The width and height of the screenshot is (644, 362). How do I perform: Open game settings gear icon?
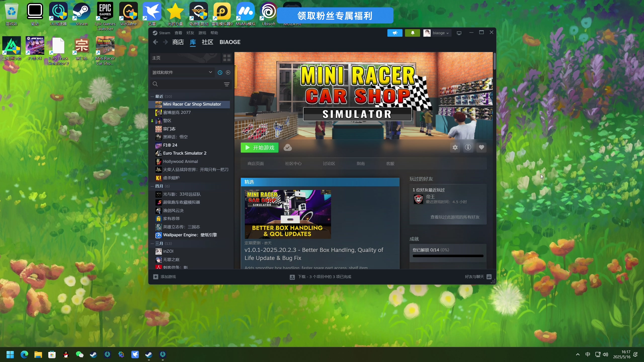click(455, 148)
